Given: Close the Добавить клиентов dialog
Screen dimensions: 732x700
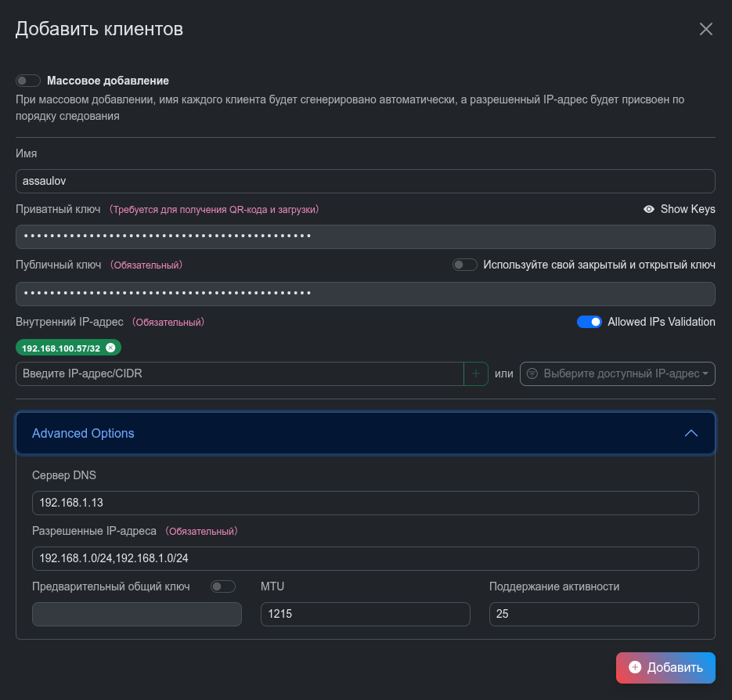Looking at the screenshot, I should (x=705, y=30).
